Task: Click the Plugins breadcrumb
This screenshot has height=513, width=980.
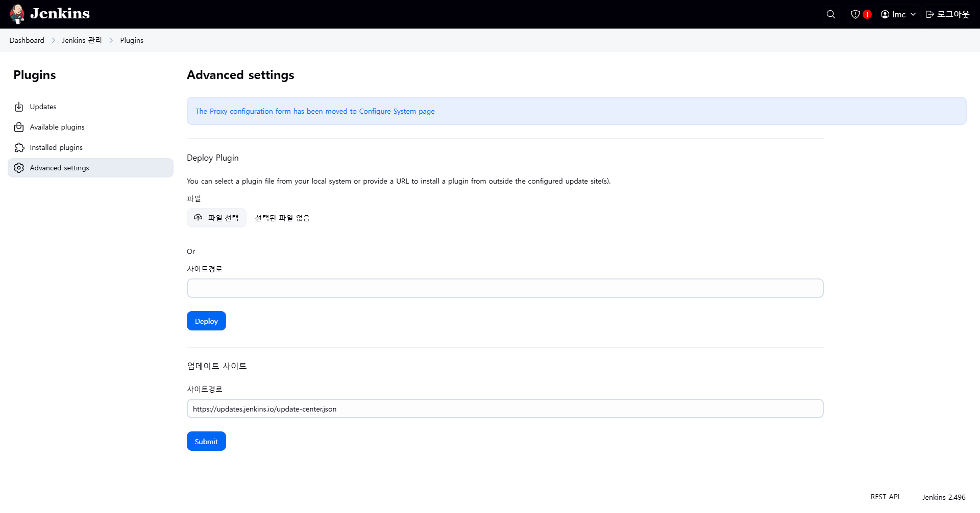Action: coord(132,40)
